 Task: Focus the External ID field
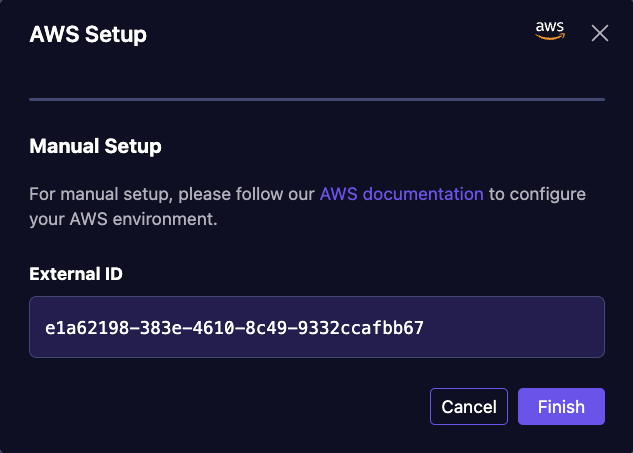pyautogui.click(x=317, y=327)
